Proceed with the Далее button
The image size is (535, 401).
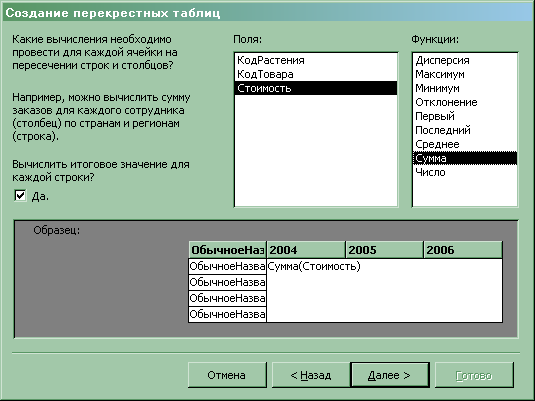pyautogui.click(x=390, y=375)
